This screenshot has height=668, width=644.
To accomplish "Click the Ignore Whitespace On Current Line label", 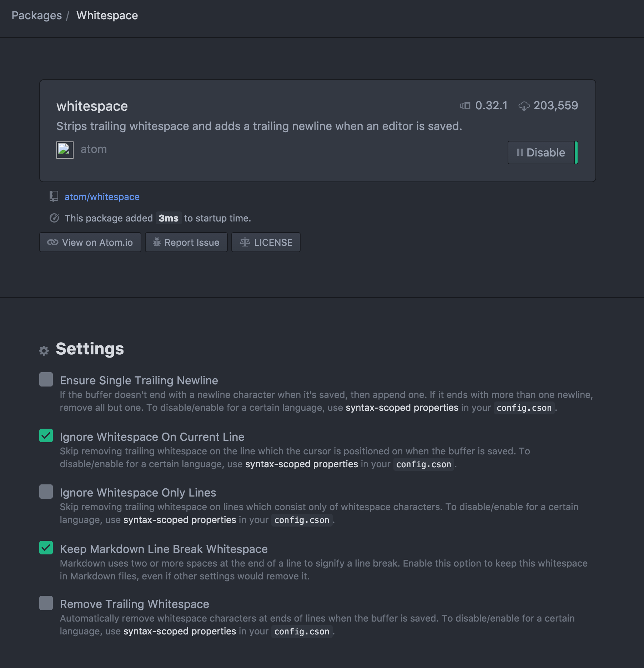I will click(152, 437).
